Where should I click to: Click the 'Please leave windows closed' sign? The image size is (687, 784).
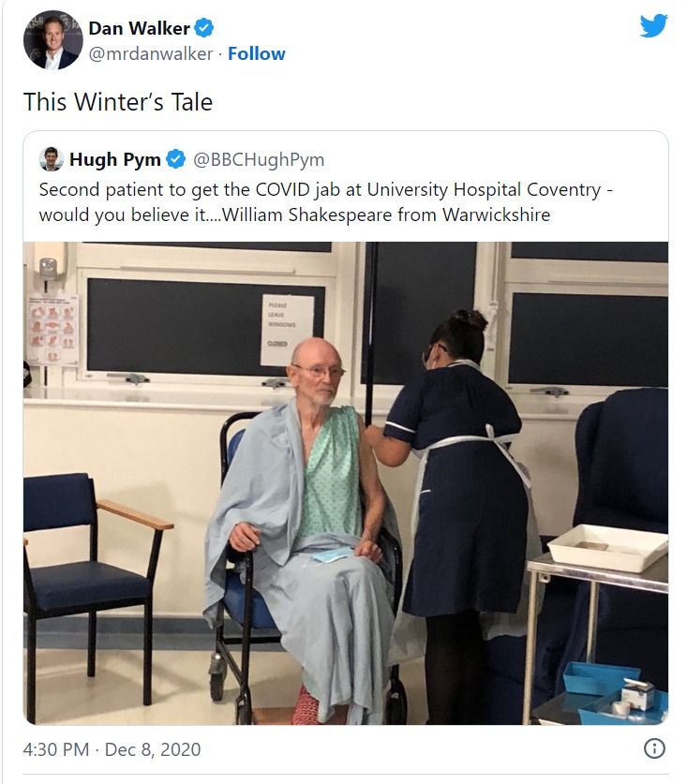(x=287, y=330)
